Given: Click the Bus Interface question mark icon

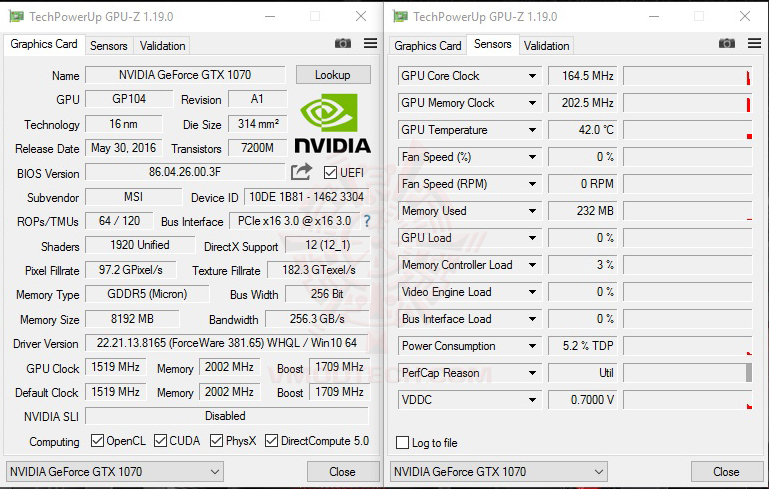Looking at the screenshot, I should click(367, 221).
